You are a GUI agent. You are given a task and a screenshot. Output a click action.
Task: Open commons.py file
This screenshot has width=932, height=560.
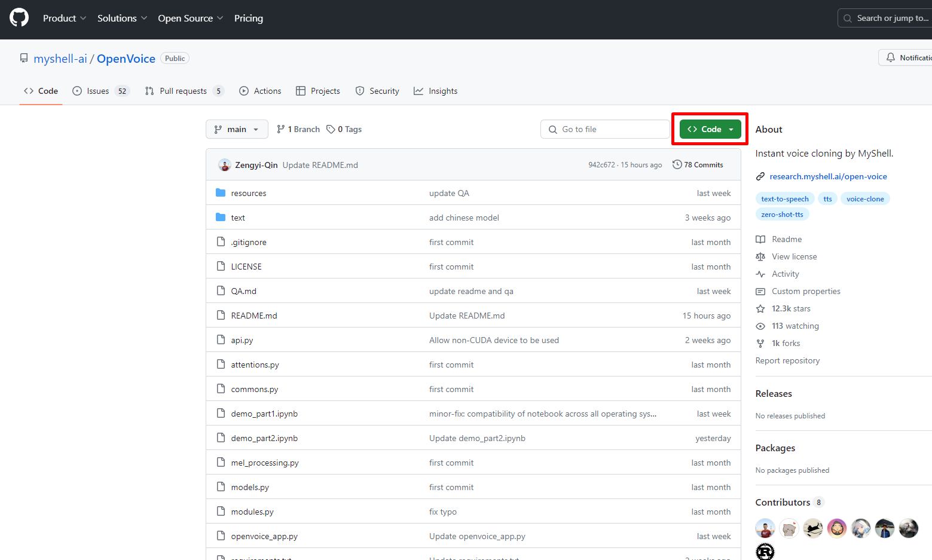pos(255,389)
